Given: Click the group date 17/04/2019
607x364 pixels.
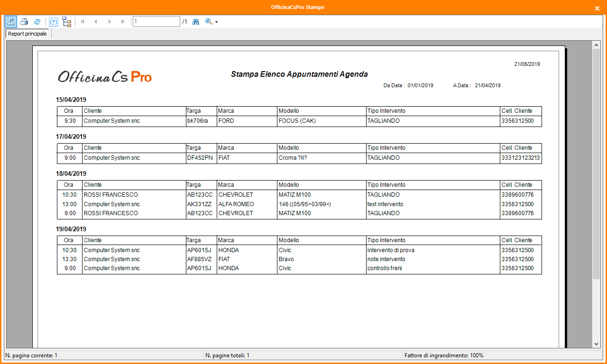Looking at the screenshot, I should coord(71,136).
